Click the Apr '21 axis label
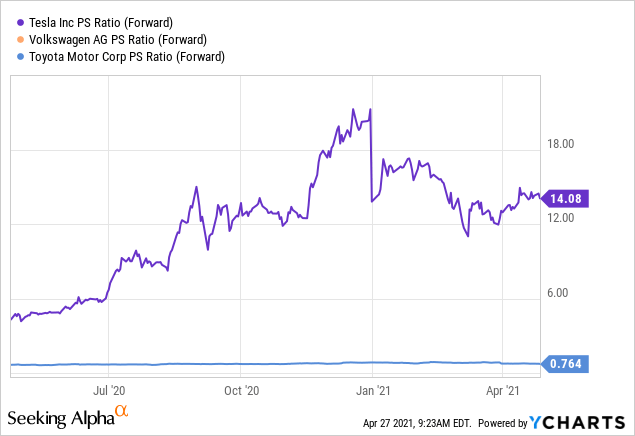This screenshot has height=436, width=635. pos(503,391)
